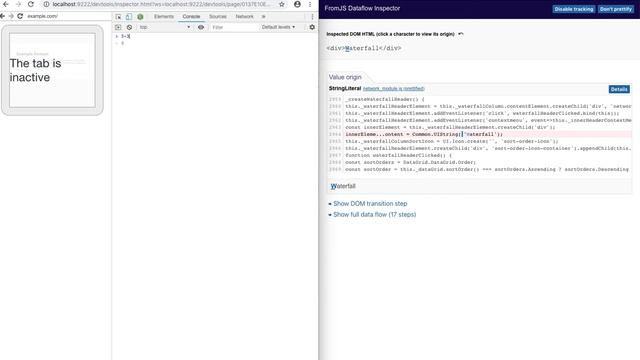This screenshot has width=640, height=360.
Task: Show more DevTools tabs via chevron
Action: tap(263, 17)
